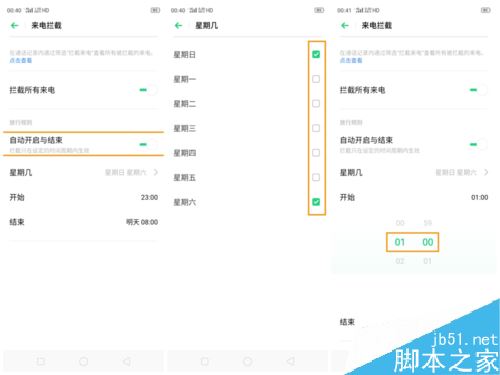
Task: Check the 星期五 checkbox
Action: (316, 177)
